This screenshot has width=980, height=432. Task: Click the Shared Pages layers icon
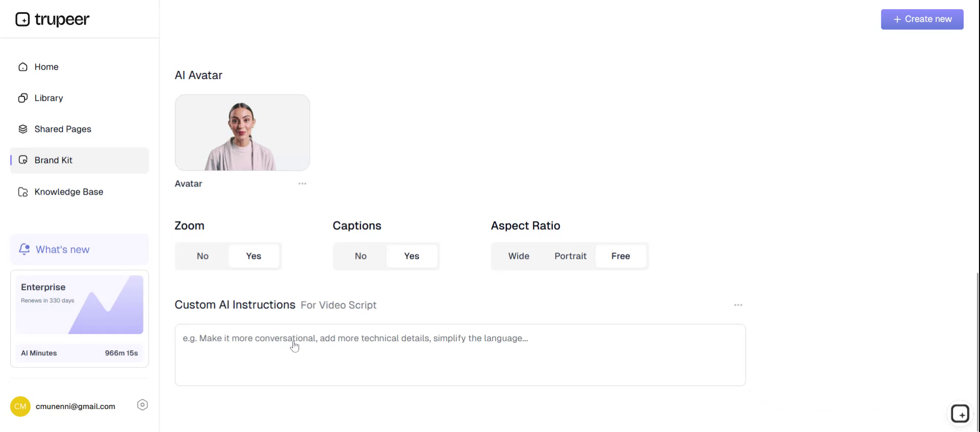coord(23,129)
